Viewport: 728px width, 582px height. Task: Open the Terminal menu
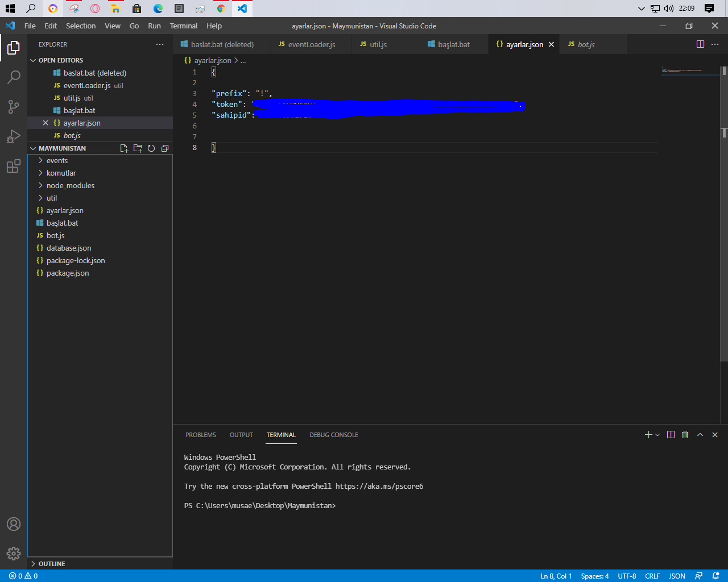(183, 26)
